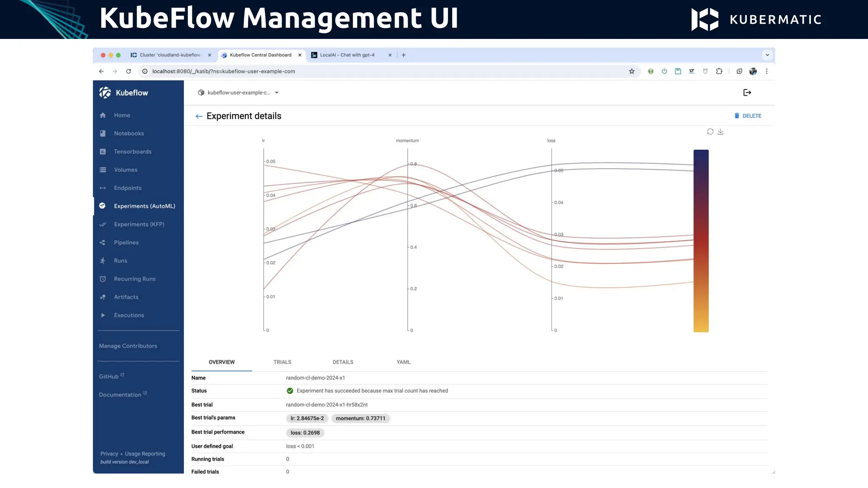Open the GitHub external link

pos(111,376)
